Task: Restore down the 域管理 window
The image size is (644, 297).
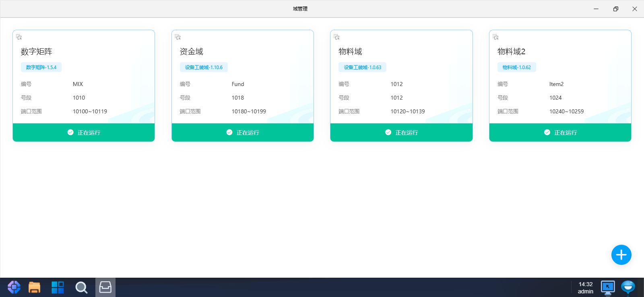Action: pos(615,9)
